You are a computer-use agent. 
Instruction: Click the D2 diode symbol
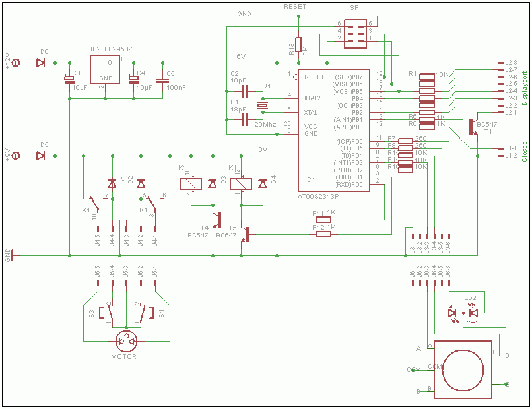[x=141, y=184]
